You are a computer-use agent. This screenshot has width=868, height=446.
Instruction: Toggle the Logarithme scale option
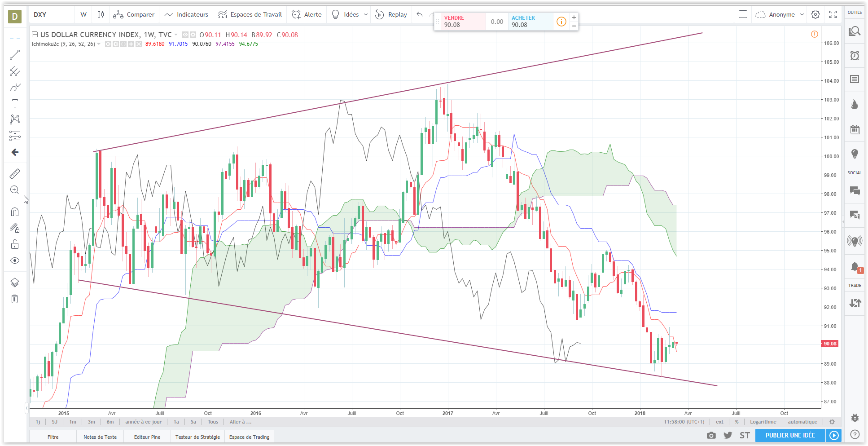coord(763,422)
